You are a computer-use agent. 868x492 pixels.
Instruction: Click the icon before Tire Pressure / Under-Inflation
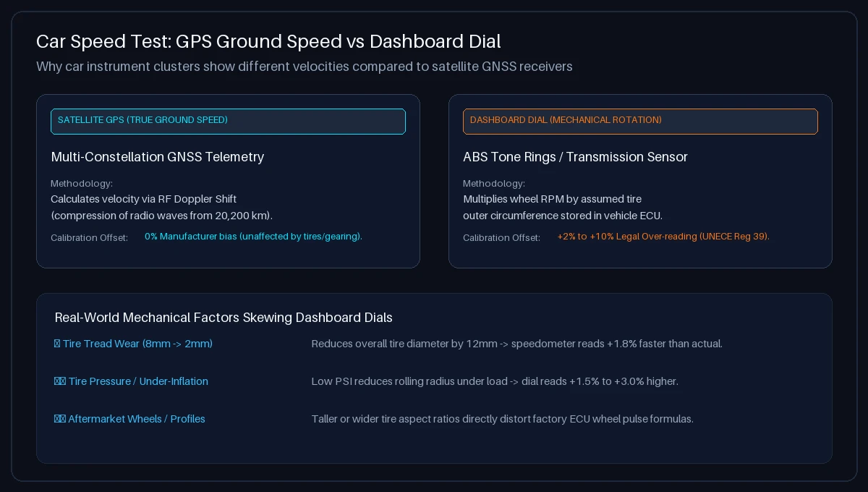point(60,381)
